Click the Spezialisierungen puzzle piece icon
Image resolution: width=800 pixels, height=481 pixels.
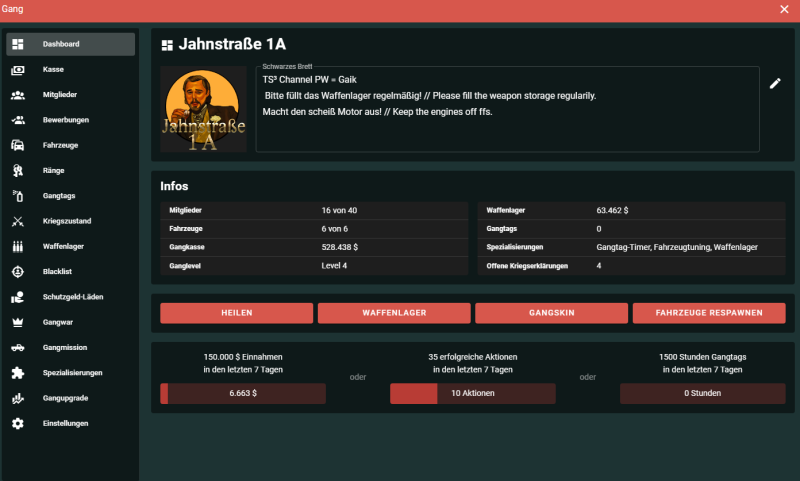(18, 373)
